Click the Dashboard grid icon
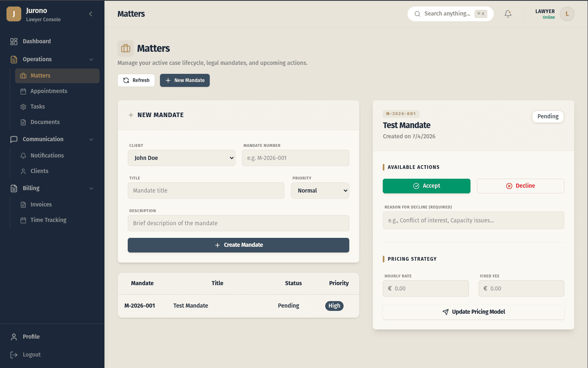 point(14,41)
